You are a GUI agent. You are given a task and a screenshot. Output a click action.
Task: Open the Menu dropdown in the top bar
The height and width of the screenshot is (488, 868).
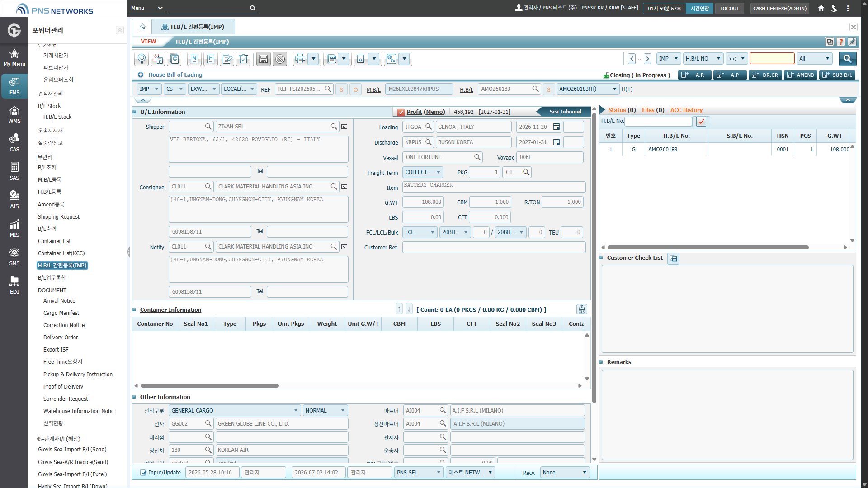[x=147, y=8]
